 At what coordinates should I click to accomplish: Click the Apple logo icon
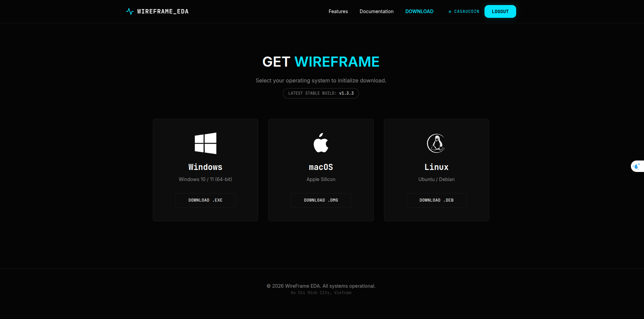coord(321,143)
